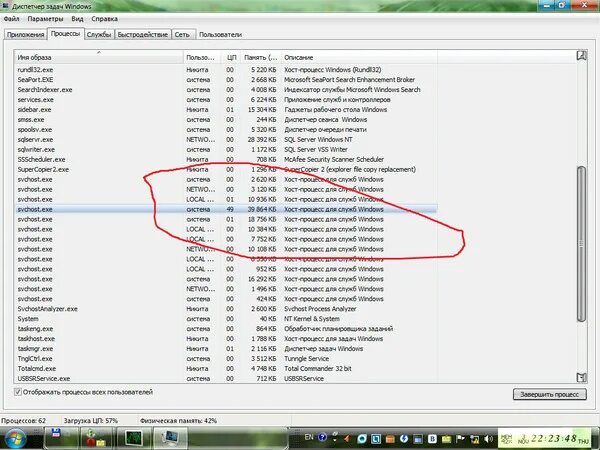The image size is (600, 450).
Task: Select the rundll32.exe process row
Action: click(226, 70)
